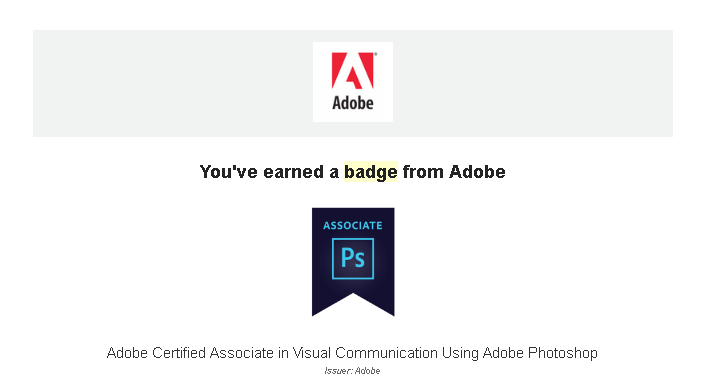Click the highlighted word 'badge' in headline
704x390 pixels.
371,172
